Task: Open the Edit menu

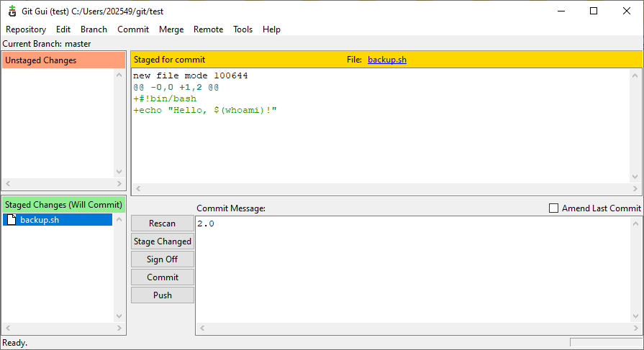Action: (x=63, y=29)
